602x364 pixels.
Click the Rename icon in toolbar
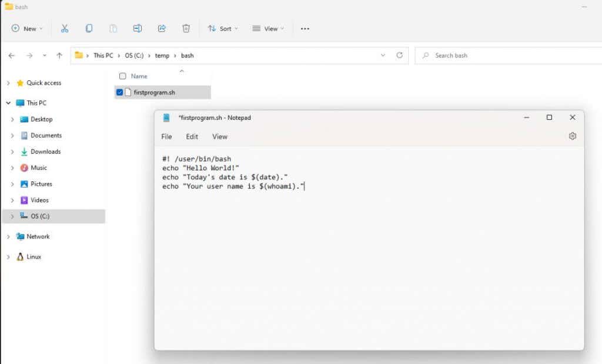(138, 28)
